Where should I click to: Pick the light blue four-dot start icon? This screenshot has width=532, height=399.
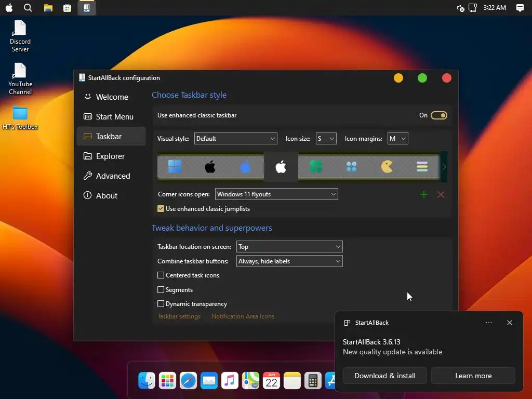click(x=352, y=167)
